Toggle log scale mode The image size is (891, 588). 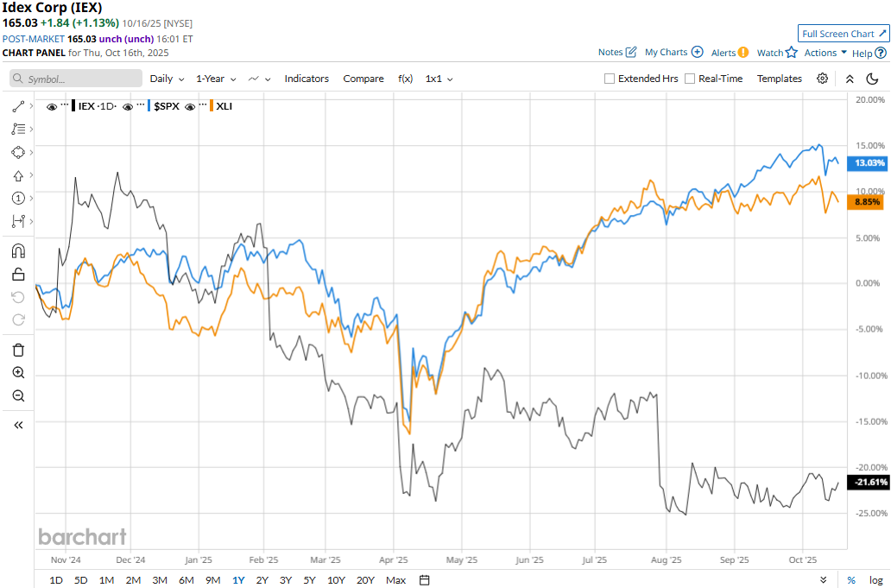875,580
